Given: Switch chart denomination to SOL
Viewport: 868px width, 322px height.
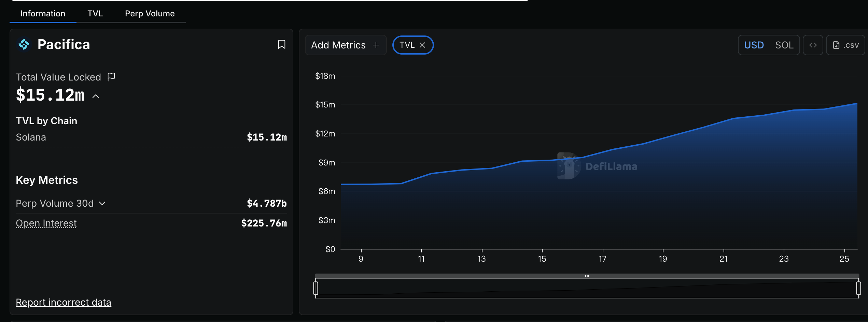Looking at the screenshot, I should [784, 45].
